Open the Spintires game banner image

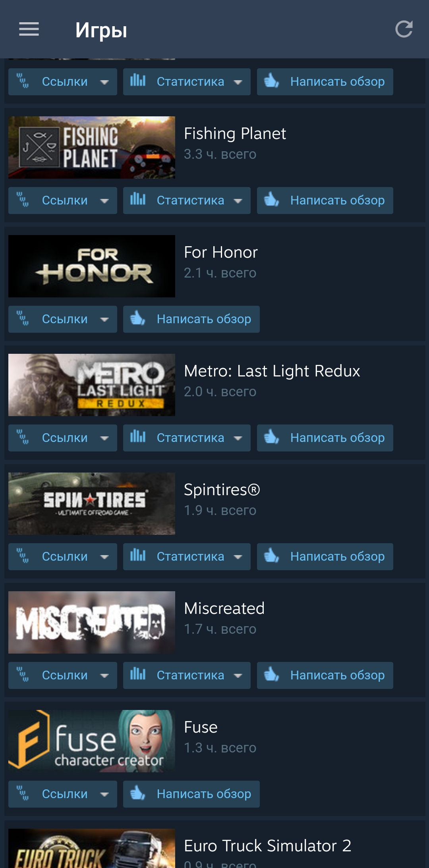(92, 503)
